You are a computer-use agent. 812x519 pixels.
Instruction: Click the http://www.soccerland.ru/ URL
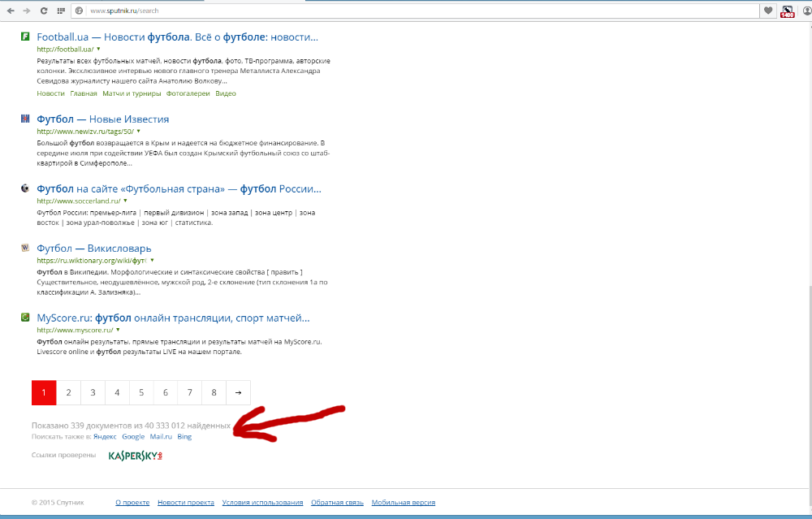79,201
